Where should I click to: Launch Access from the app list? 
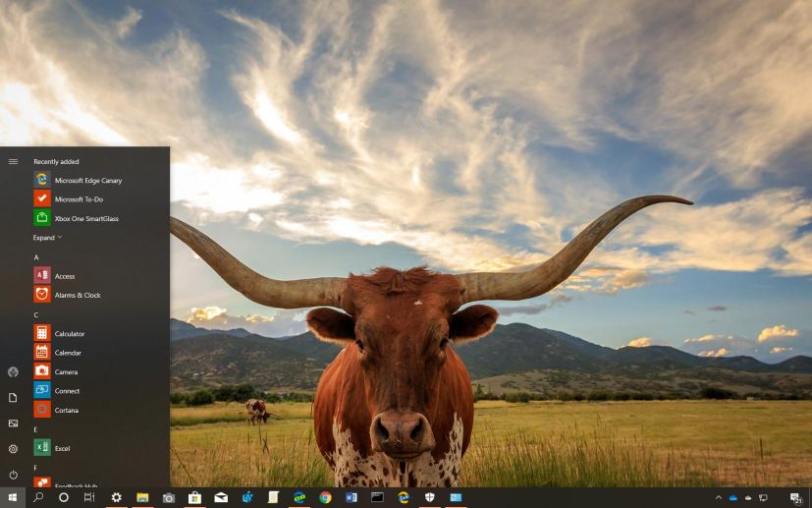tap(65, 276)
